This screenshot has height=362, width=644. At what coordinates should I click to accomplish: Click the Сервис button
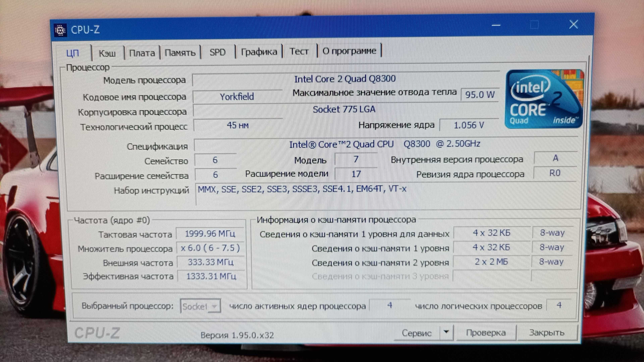pos(417,333)
